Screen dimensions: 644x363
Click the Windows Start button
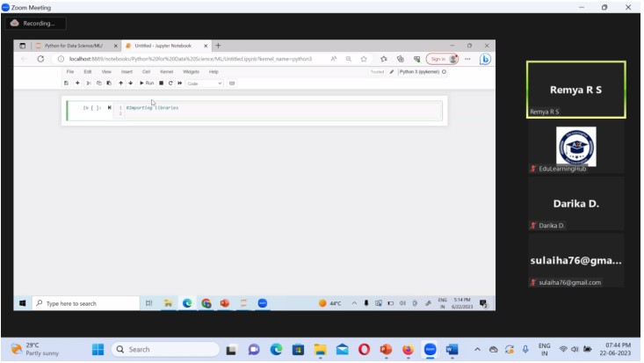(x=98, y=349)
